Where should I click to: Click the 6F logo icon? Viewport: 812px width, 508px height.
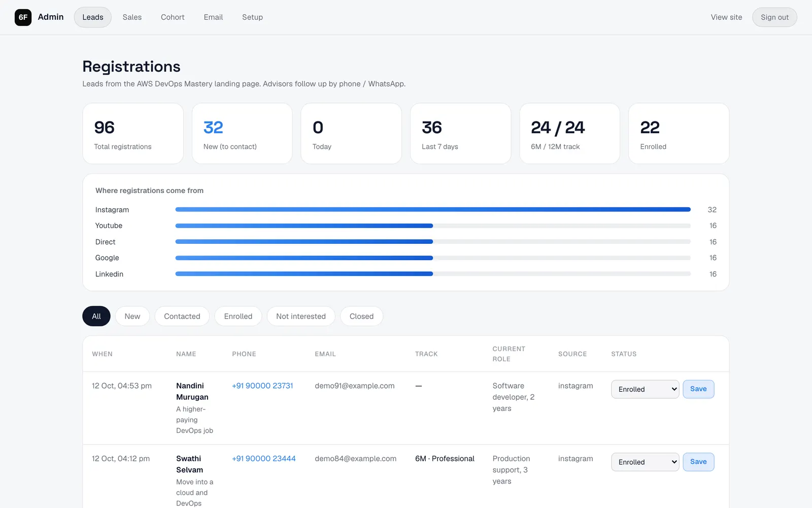pyautogui.click(x=23, y=17)
